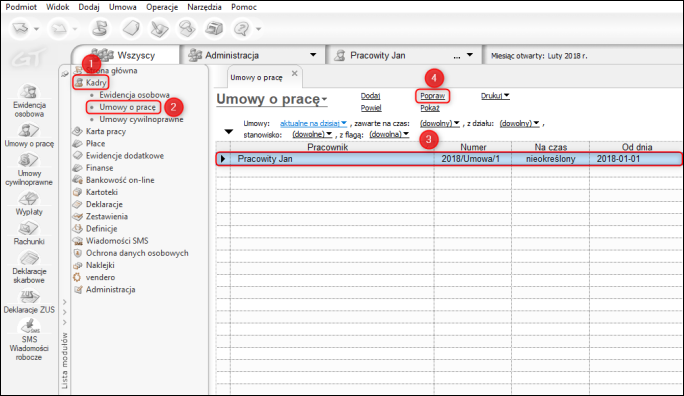This screenshot has width=684, height=396.
Task: Open the Widok menu
Action: [x=58, y=7]
